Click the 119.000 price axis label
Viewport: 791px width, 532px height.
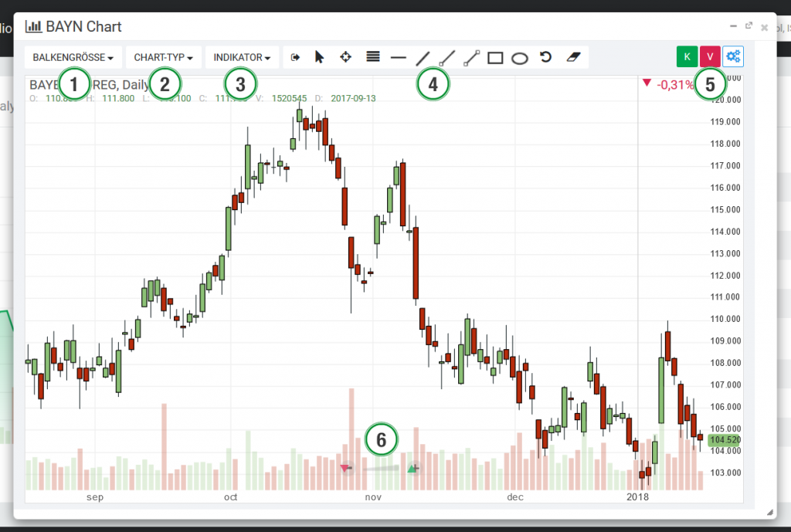tap(725, 121)
